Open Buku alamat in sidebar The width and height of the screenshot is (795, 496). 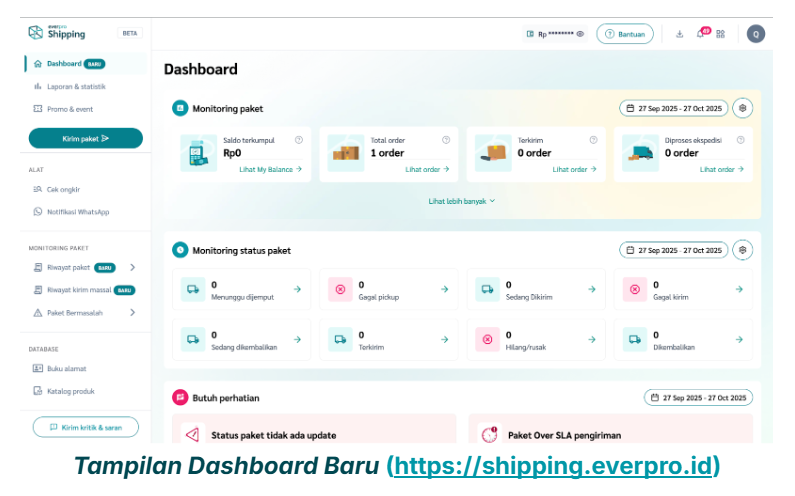tap(66, 368)
